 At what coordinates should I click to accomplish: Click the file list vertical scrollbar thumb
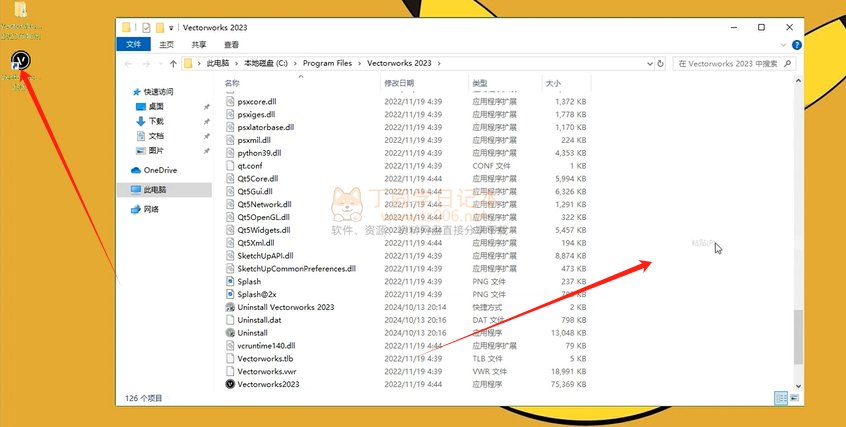coord(799,337)
